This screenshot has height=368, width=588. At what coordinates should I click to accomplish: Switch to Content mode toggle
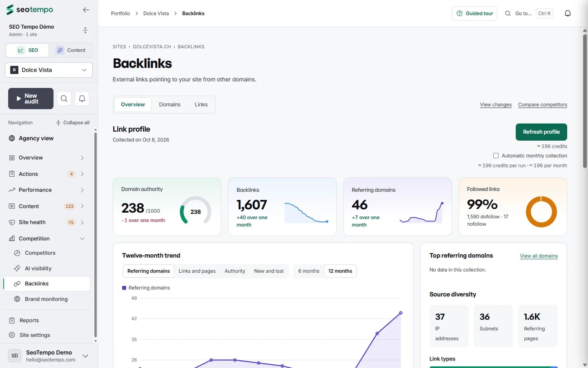click(x=71, y=50)
